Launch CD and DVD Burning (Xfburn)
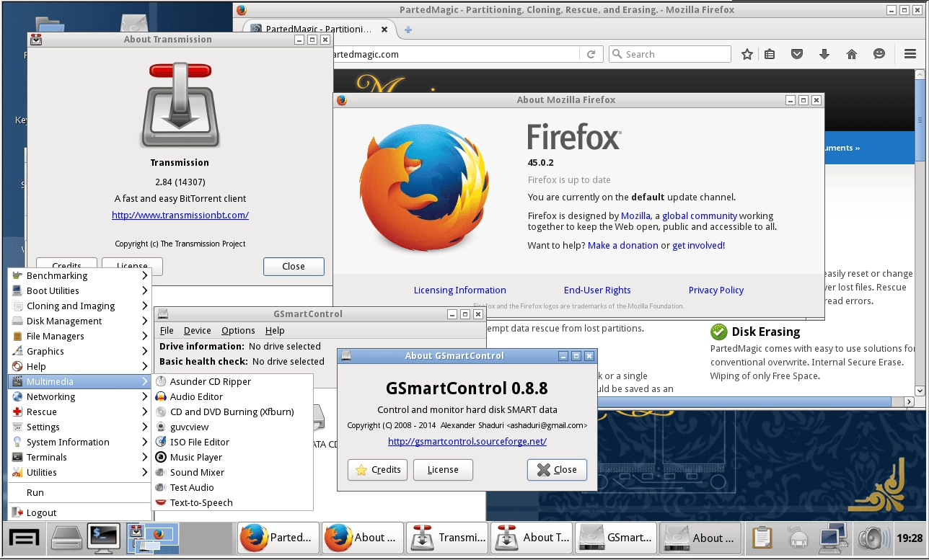Screen dimensions: 929x560 tap(233, 412)
